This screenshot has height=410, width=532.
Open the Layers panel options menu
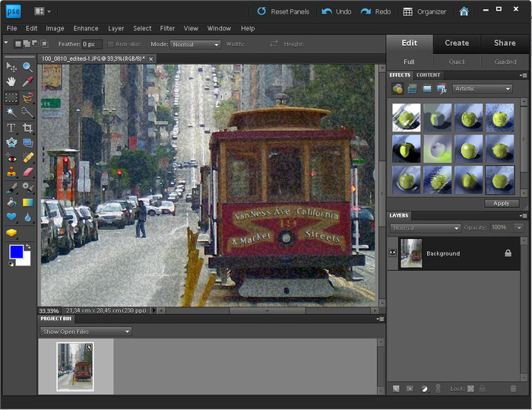click(x=523, y=216)
